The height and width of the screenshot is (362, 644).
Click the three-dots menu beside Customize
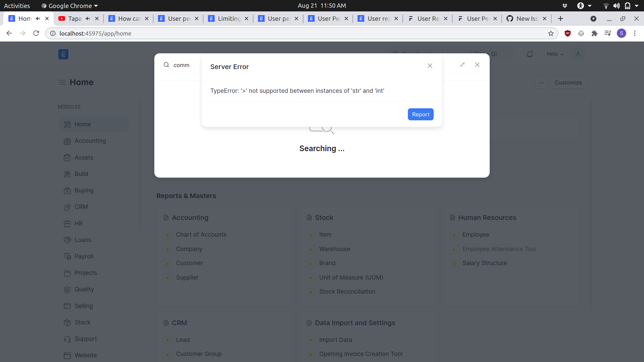click(541, 82)
